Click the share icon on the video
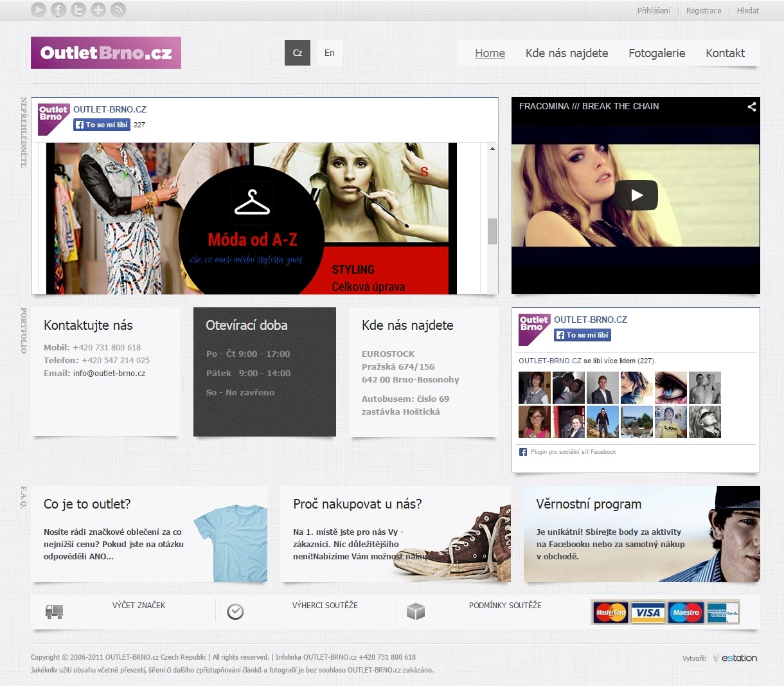 (x=752, y=107)
